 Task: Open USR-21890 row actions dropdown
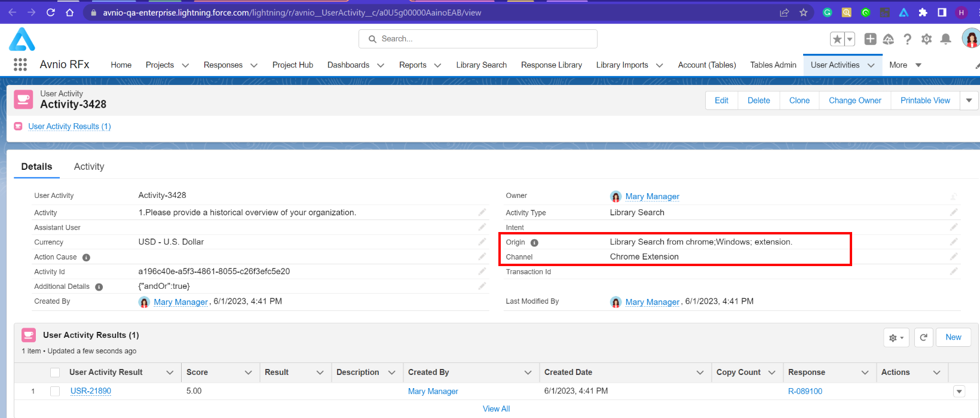click(x=959, y=392)
